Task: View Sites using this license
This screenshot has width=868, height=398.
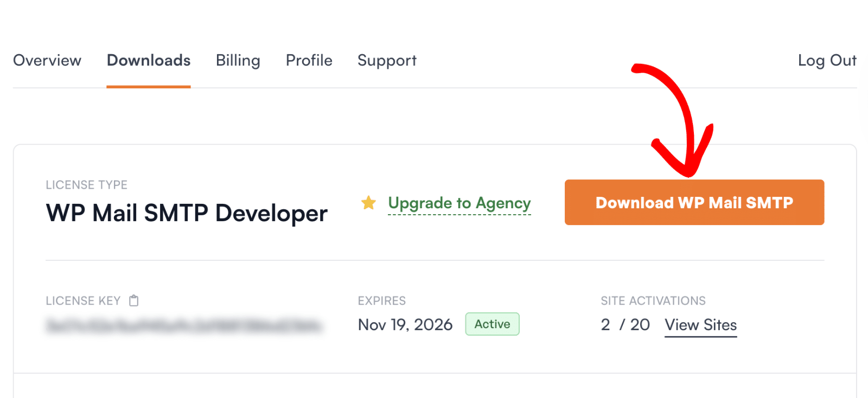Action: [700, 325]
